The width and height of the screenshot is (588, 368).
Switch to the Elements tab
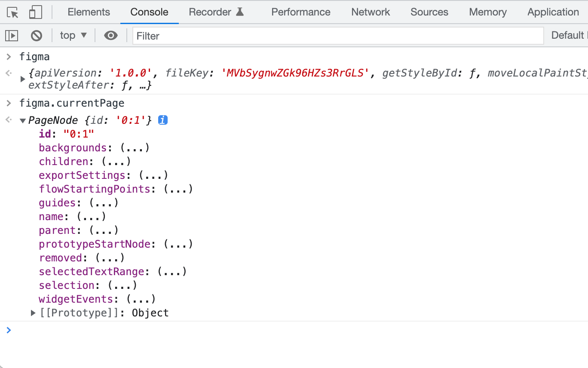[89, 12]
